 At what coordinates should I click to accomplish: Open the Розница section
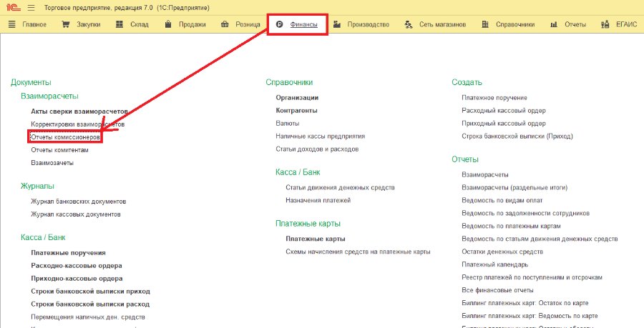pyautogui.click(x=248, y=24)
